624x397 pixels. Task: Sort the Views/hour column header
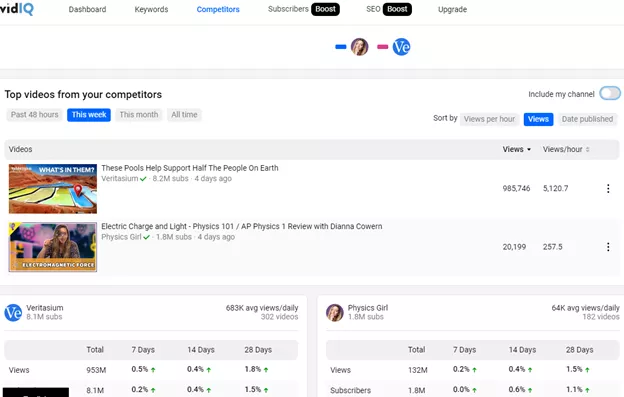tap(566, 149)
